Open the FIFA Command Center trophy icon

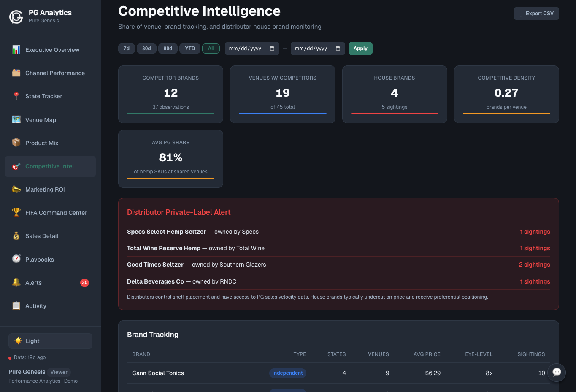(x=16, y=213)
